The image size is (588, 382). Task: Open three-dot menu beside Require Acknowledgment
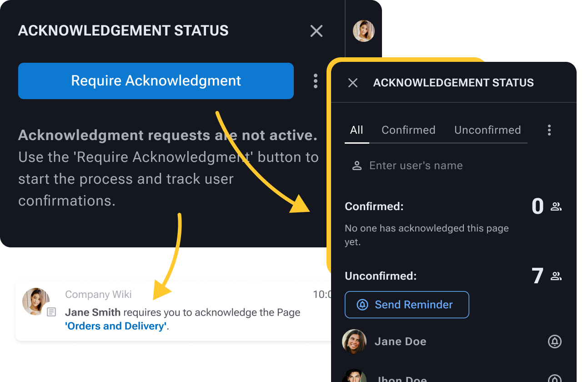[316, 81]
